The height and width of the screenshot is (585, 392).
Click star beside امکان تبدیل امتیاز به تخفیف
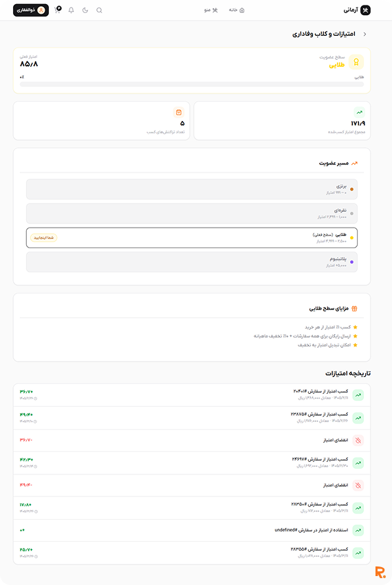point(356,345)
